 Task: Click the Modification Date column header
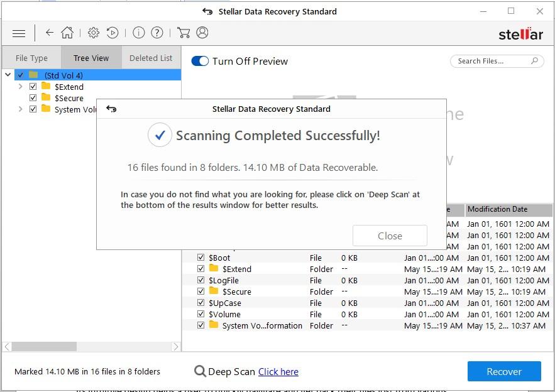(x=508, y=209)
